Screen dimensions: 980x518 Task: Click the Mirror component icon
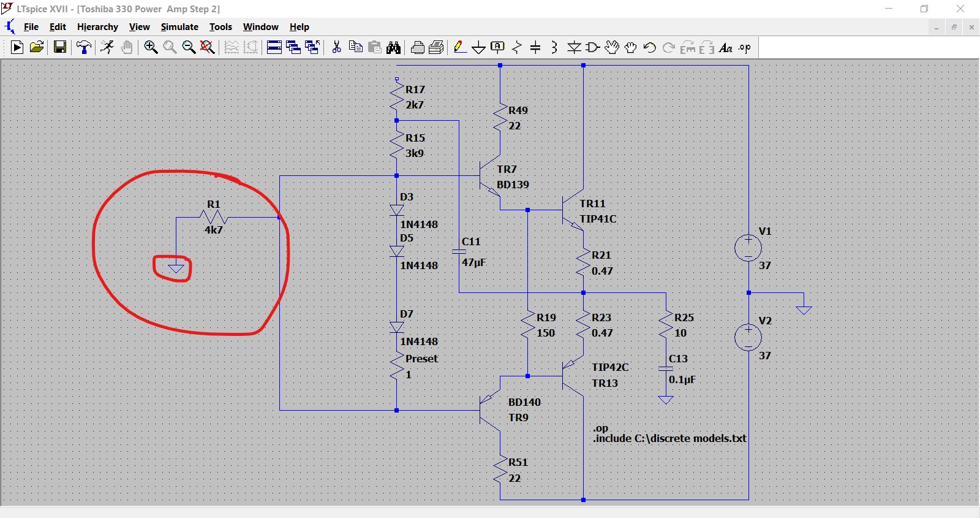[707, 47]
